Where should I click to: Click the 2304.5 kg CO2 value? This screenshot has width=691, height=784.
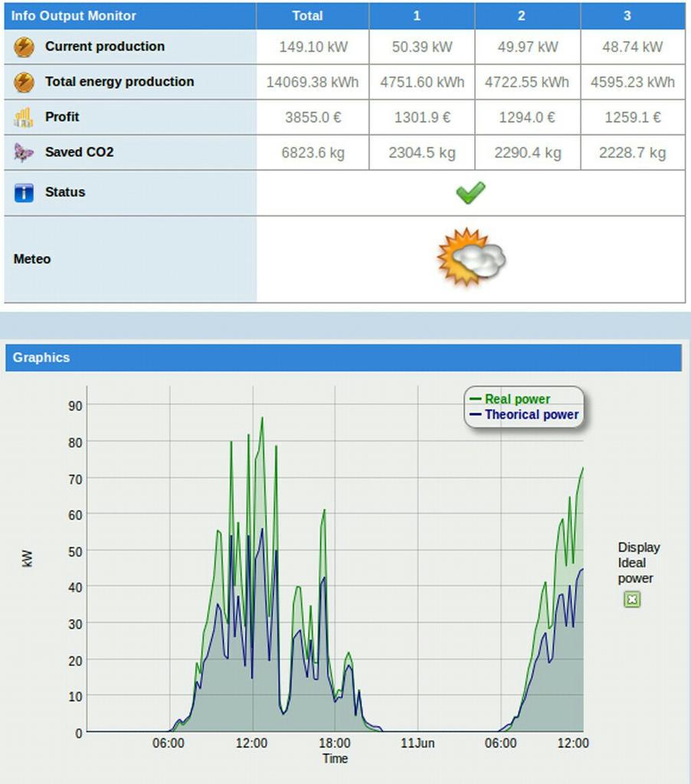point(422,152)
